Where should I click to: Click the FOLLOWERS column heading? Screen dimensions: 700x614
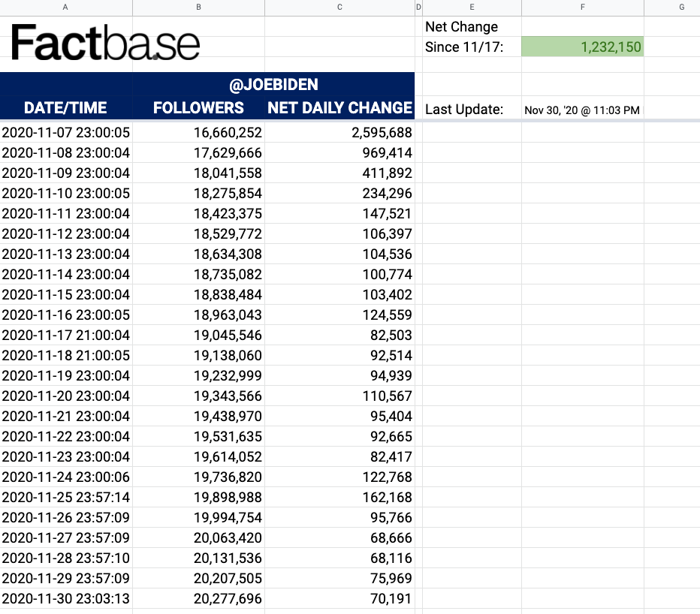coord(198,107)
